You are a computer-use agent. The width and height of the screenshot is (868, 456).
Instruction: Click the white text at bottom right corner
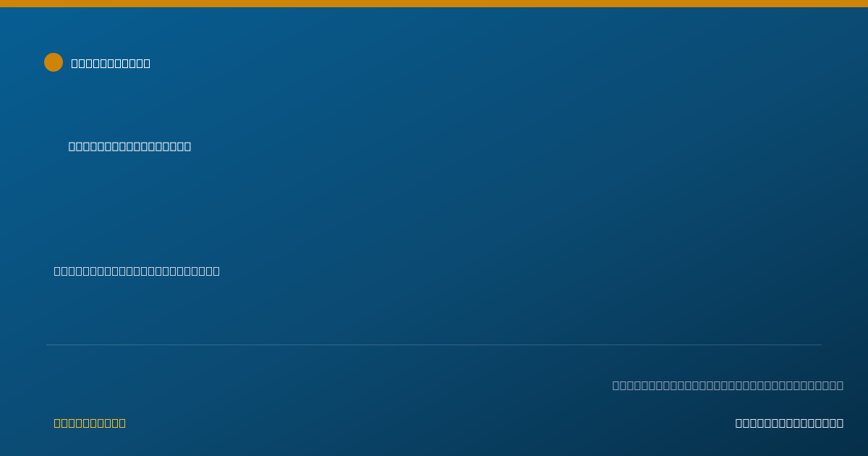(789, 423)
